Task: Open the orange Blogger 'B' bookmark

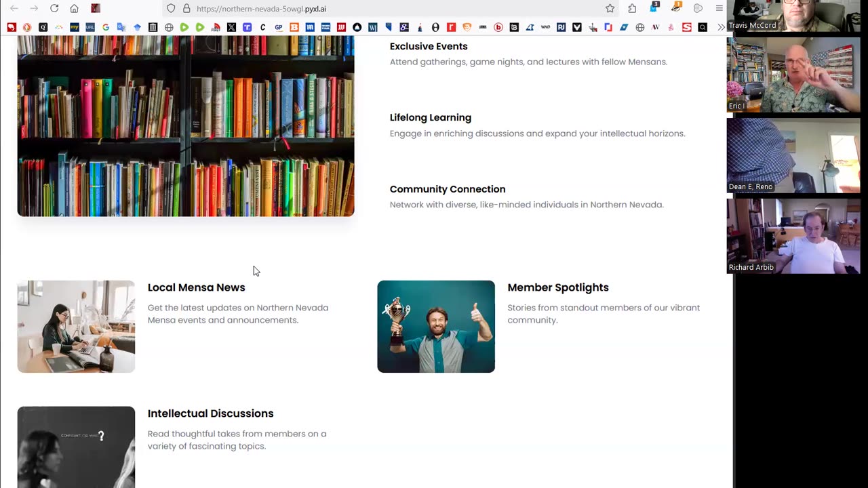Action: (294, 27)
